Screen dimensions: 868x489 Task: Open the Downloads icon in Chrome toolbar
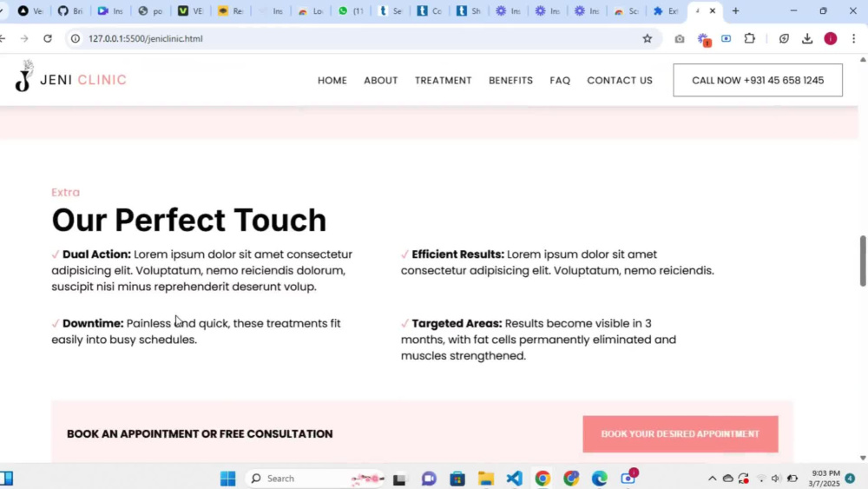(807, 39)
